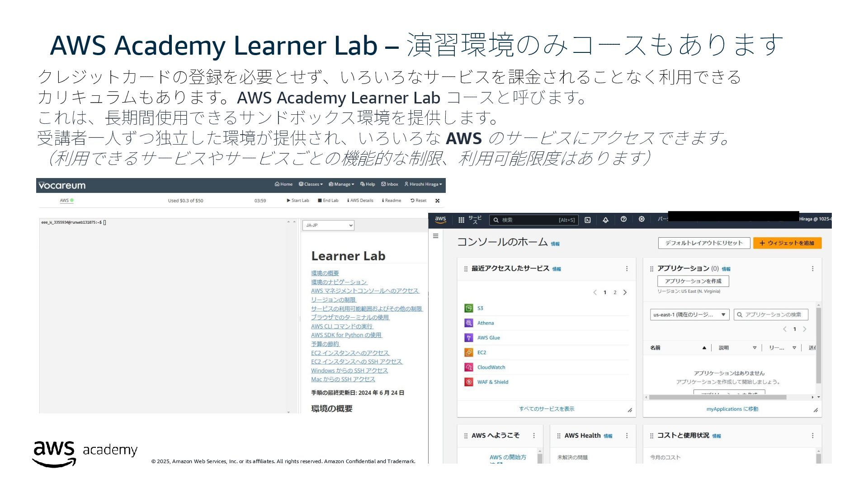The height and width of the screenshot is (488, 868).
Task: Click the WAF & Shield service icon
Action: click(x=469, y=382)
